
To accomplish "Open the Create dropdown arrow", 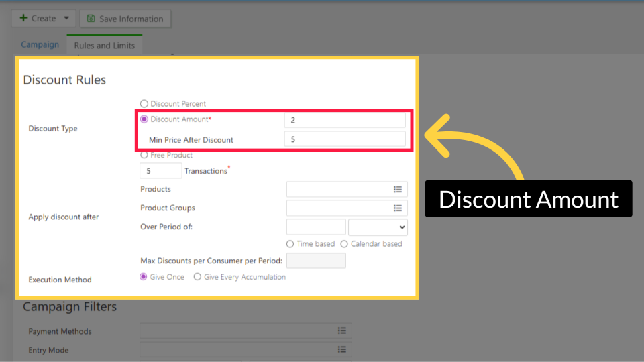I will pyautogui.click(x=66, y=19).
